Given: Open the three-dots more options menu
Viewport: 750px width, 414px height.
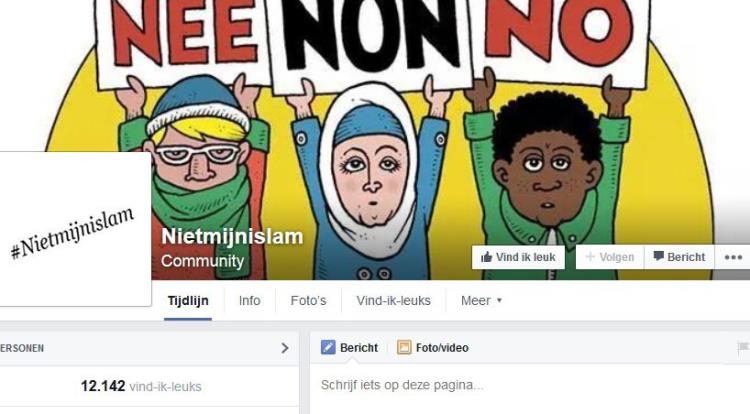Looking at the screenshot, I should [733, 257].
